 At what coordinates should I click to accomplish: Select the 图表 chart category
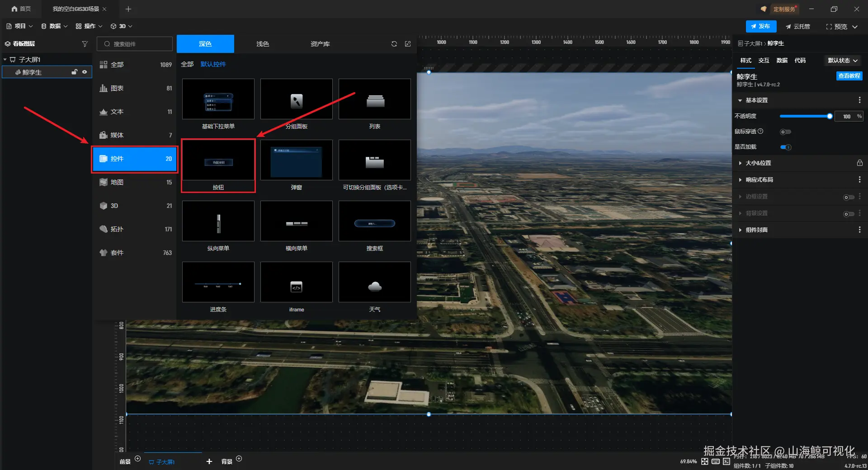(x=135, y=88)
